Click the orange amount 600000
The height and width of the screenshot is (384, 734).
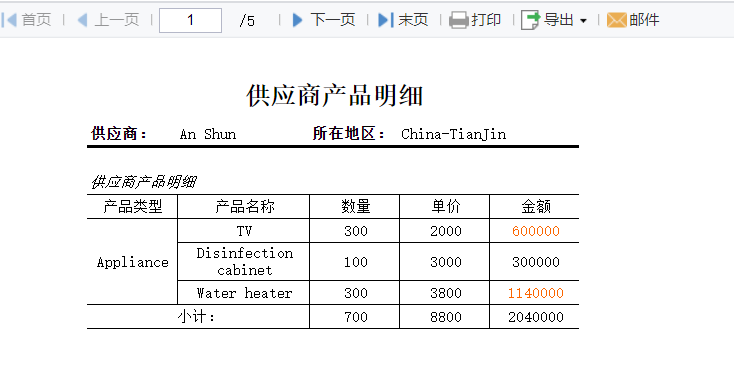point(536,231)
